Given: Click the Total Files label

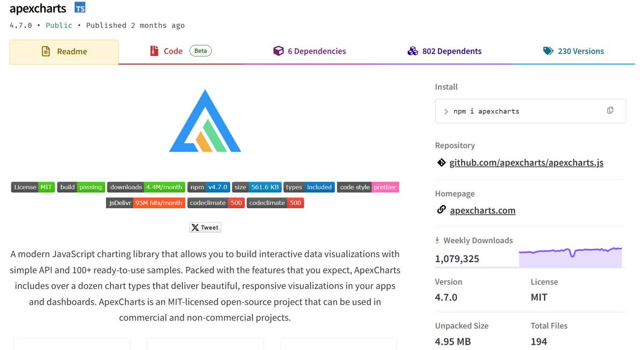Looking at the screenshot, I should tap(549, 326).
